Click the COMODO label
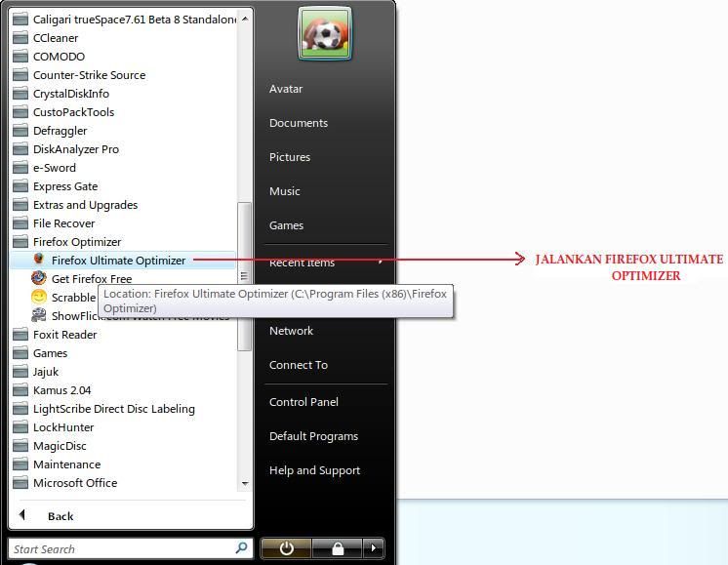The width and height of the screenshot is (728, 565). click(x=59, y=57)
